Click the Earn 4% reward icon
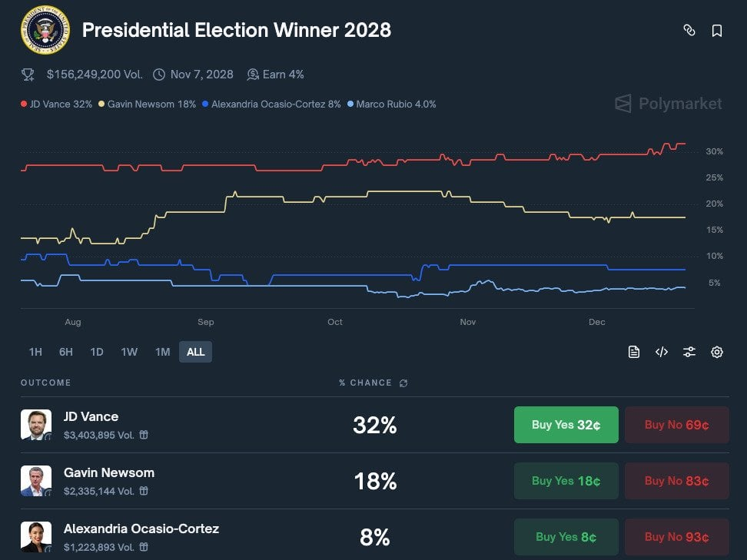Viewport: 747px width, 560px height. (253, 75)
